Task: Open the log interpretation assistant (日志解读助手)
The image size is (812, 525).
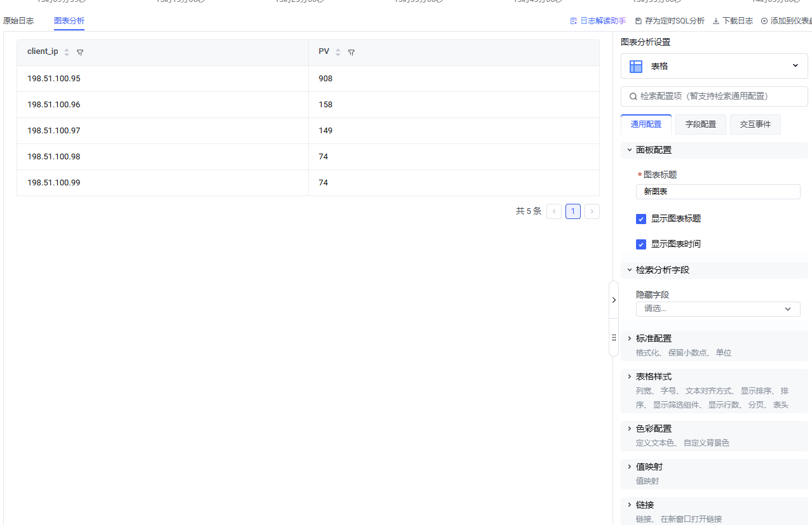Action: tap(598, 21)
